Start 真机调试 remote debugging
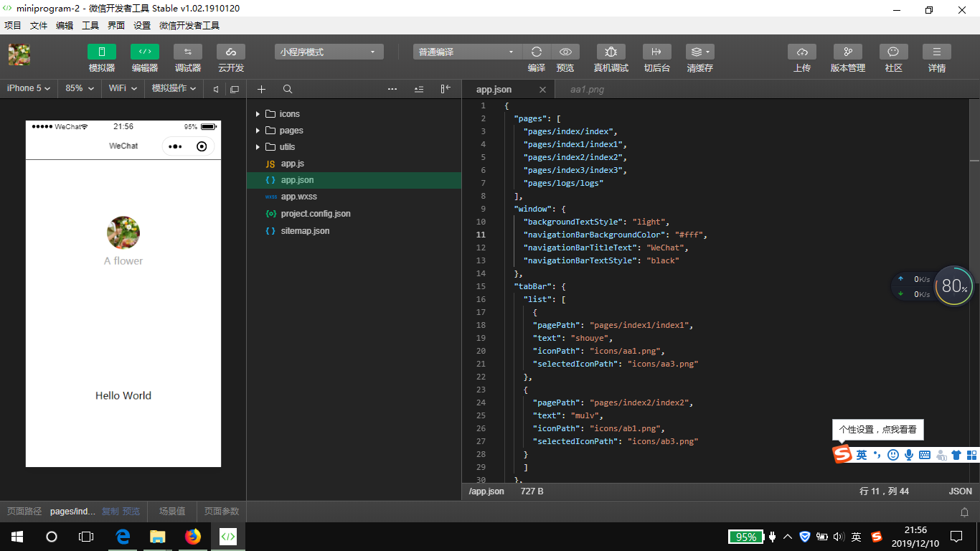Image resolution: width=980 pixels, height=551 pixels. click(611, 52)
